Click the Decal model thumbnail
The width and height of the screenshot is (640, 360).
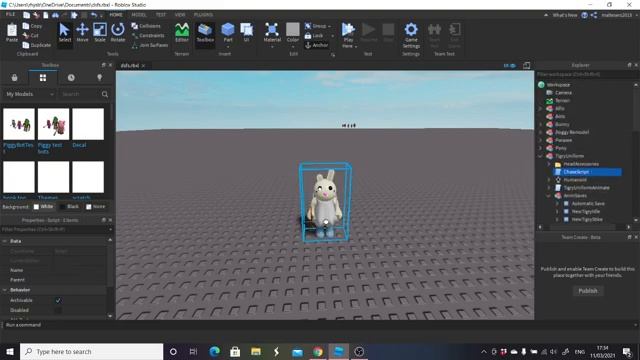88,124
